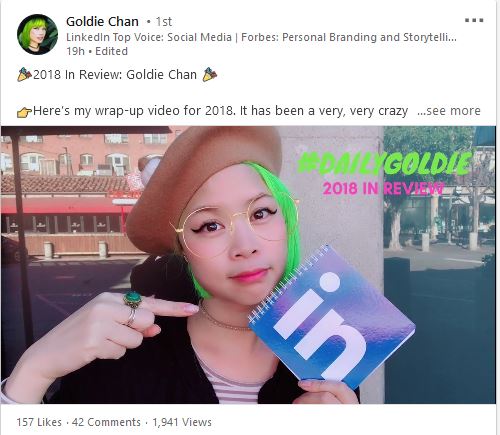
Task: Open the 42 Comments section
Action: [x=106, y=422]
